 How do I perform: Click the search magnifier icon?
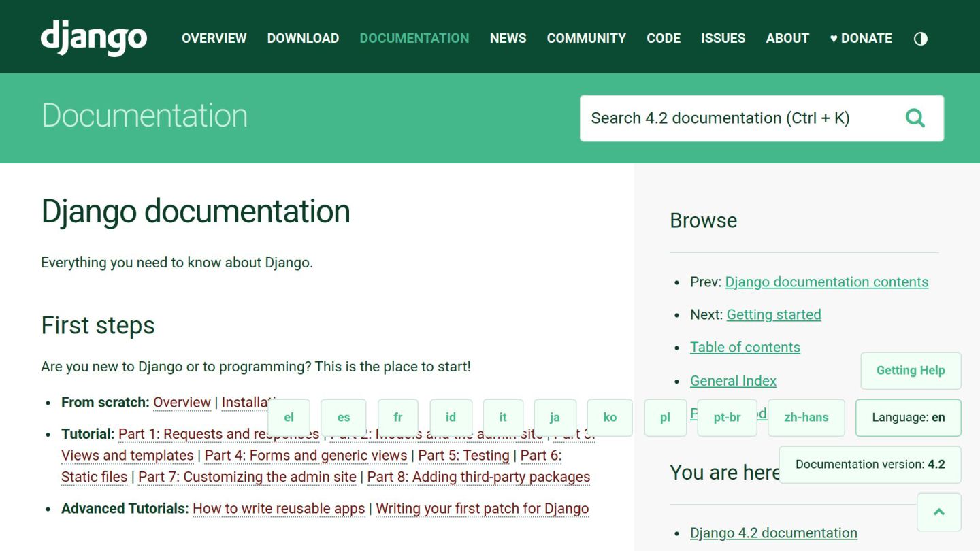pos(915,118)
